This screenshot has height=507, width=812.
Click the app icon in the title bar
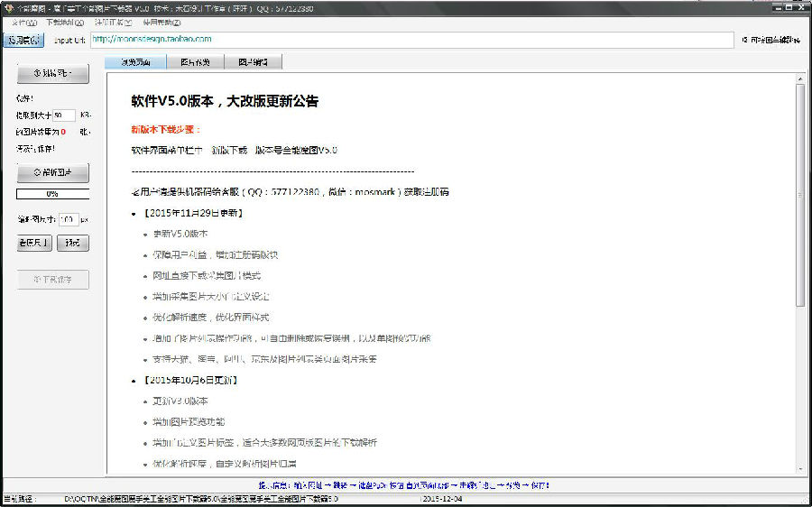[8, 8]
